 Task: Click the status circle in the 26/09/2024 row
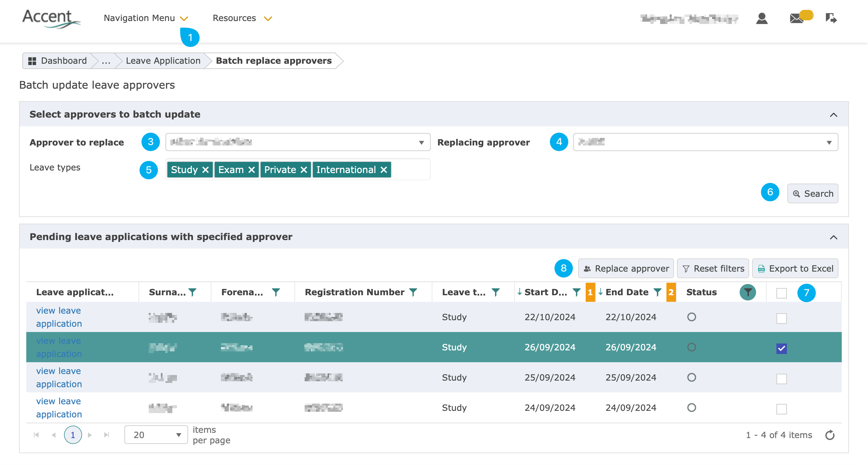(x=691, y=347)
